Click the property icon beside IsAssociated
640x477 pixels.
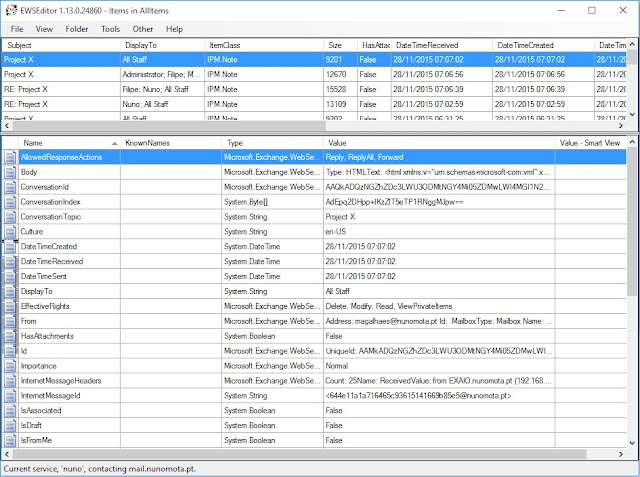click(x=10, y=410)
